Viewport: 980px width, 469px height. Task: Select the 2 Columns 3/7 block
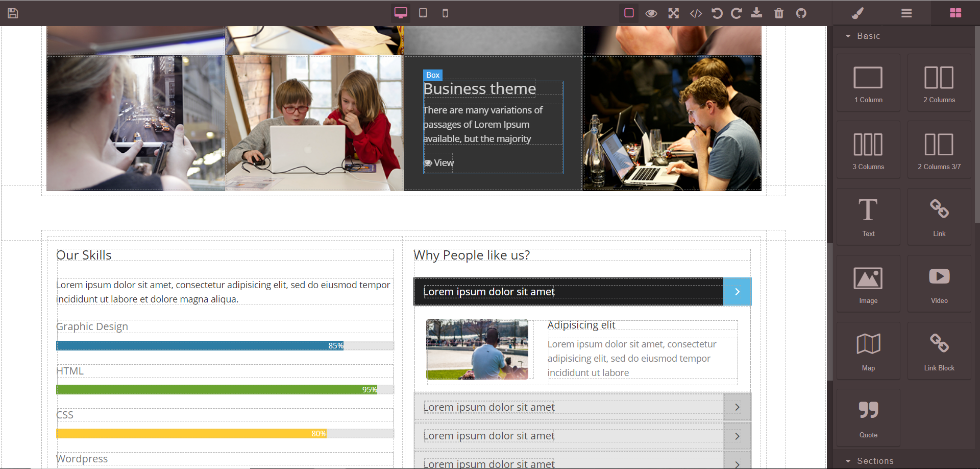tap(939, 150)
